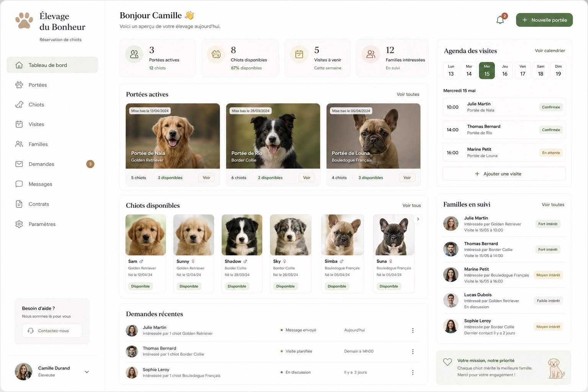Click the Chiots disponibles paw stat icon
The width and height of the screenshot is (588, 392).
click(216, 54)
